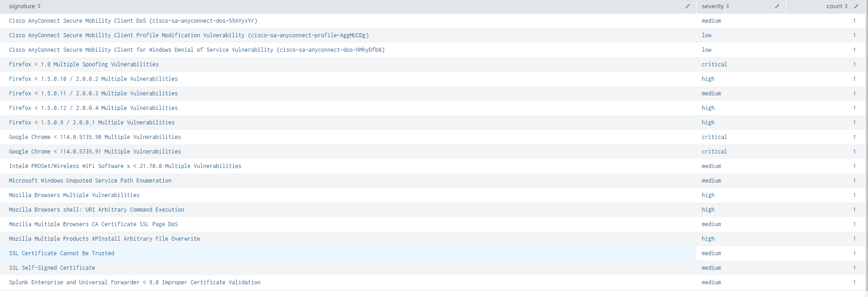Click the severity column header label
Viewport: 868px width, 297px height.
click(712, 6)
